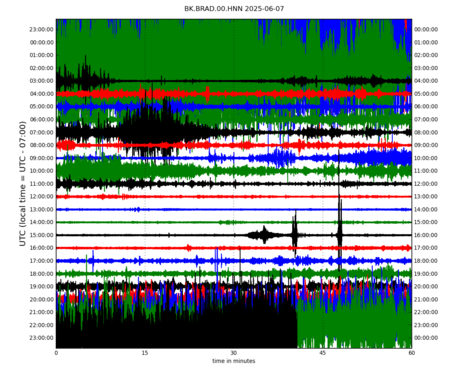
Task: Click the left 19:00:00 hour label
Action: 41,286
